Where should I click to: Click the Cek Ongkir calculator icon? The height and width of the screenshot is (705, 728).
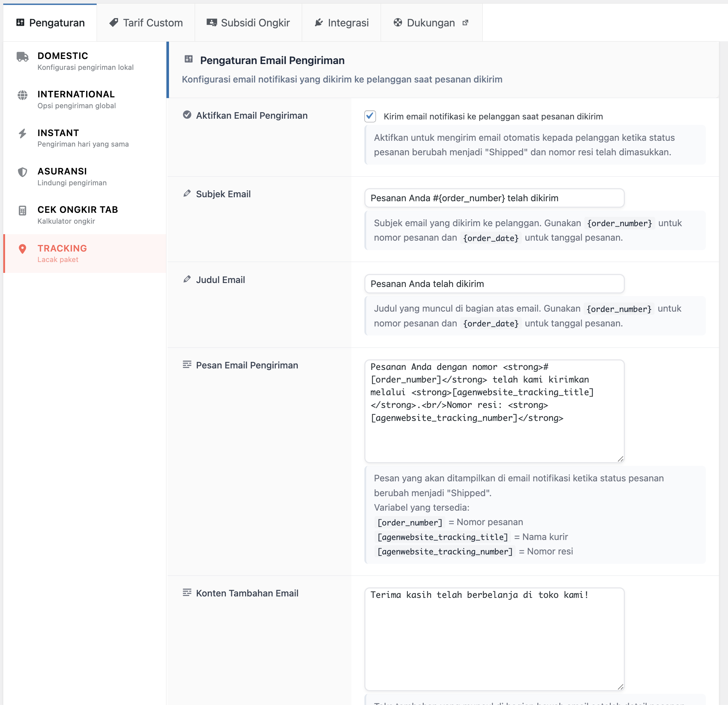(x=22, y=211)
